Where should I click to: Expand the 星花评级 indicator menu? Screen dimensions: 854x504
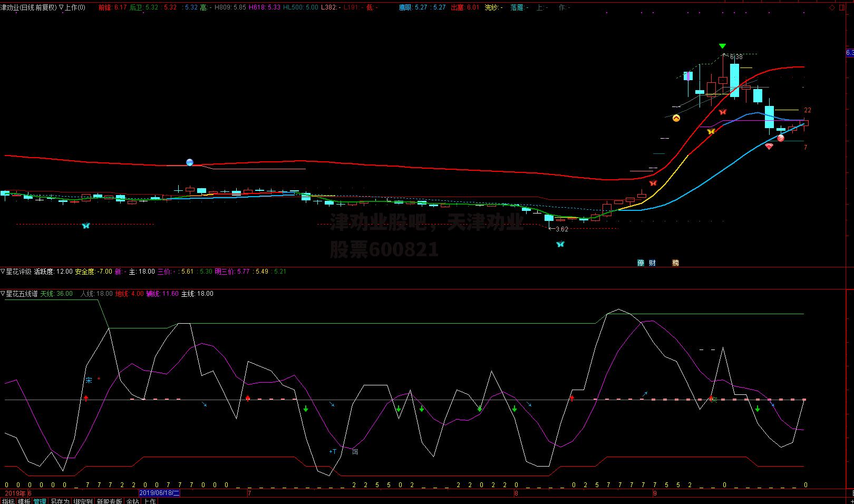click(x=3, y=272)
